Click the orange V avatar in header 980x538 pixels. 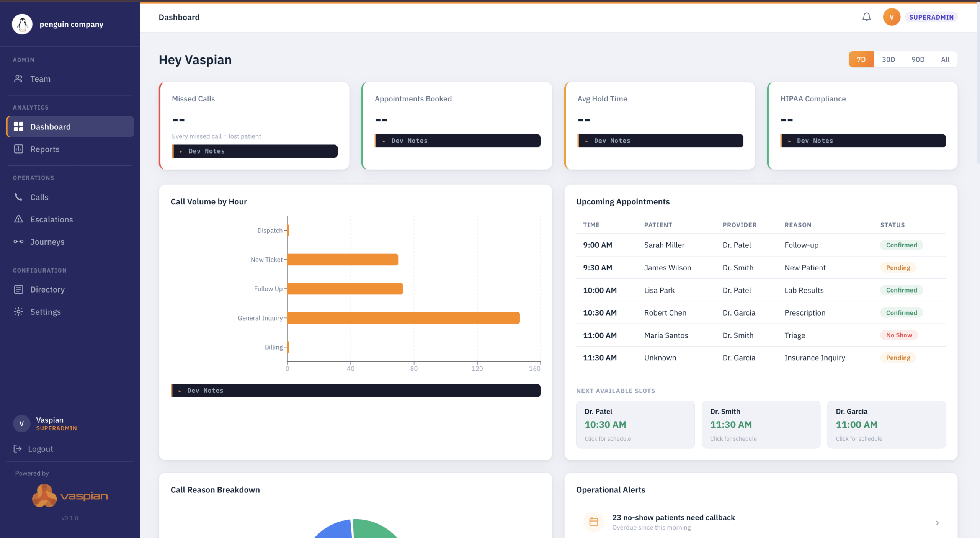pyautogui.click(x=891, y=17)
